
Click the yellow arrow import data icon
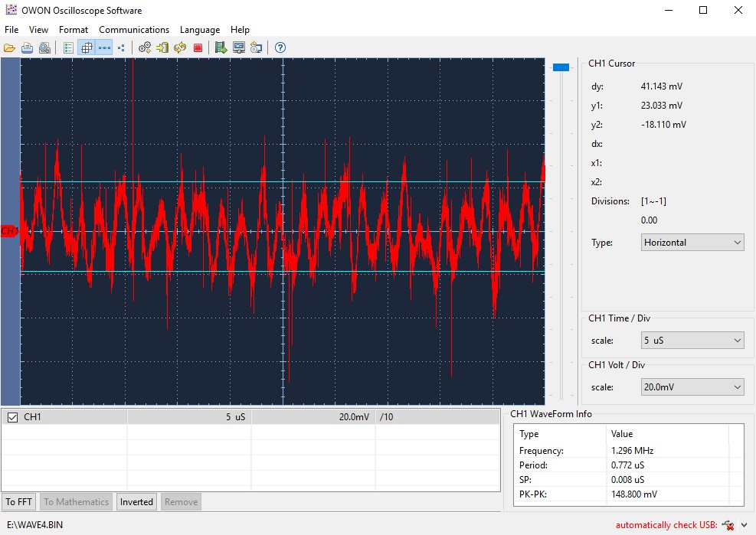point(162,47)
